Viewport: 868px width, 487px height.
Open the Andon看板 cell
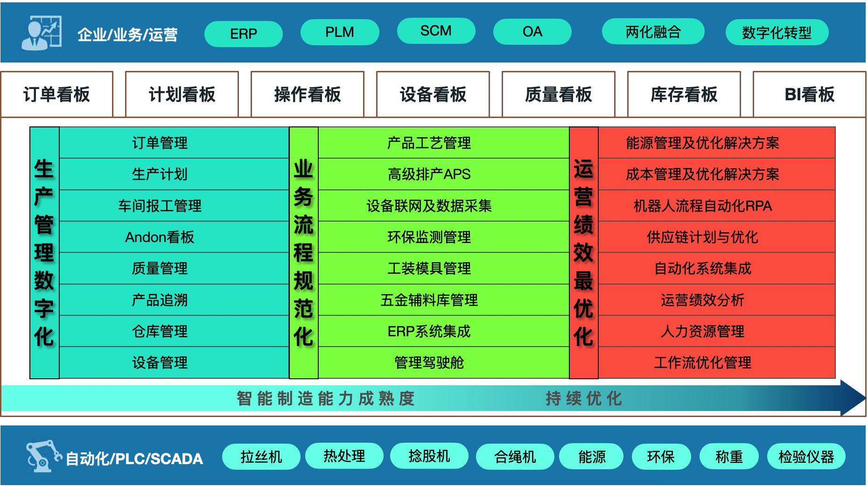174,237
